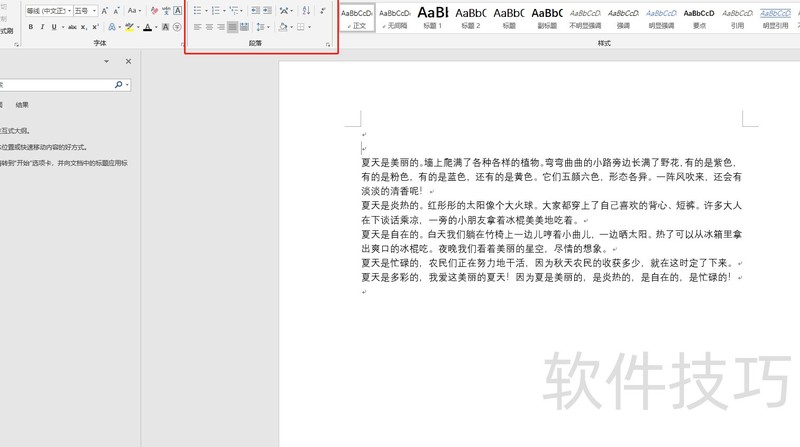Expand borders dropdown arrow
This screenshot has height=447, width=800.
310,27
